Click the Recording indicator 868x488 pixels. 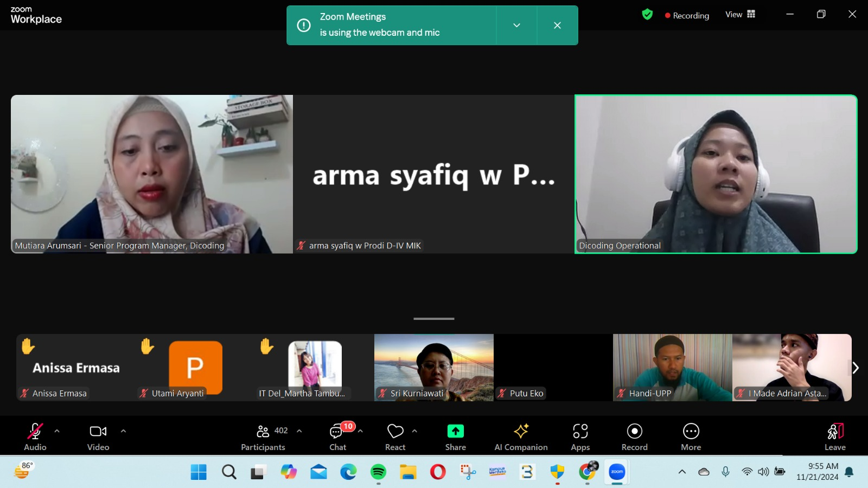click(x=687, y=16)
